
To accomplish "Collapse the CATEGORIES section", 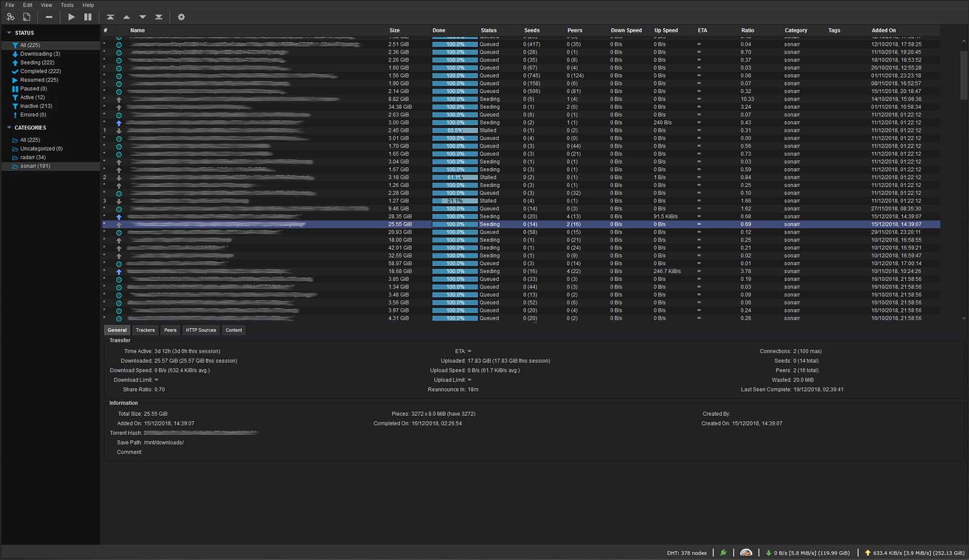I will tap(9, 128).
